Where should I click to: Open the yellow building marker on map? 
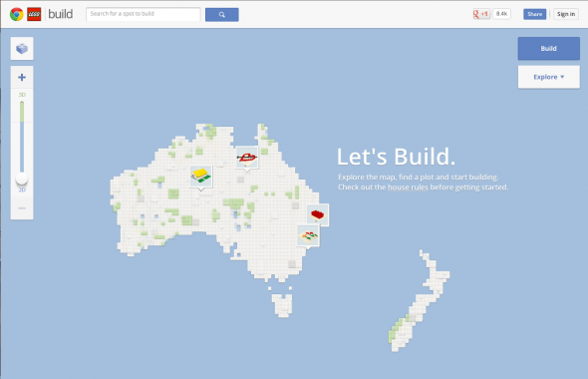tap(201, 177)
